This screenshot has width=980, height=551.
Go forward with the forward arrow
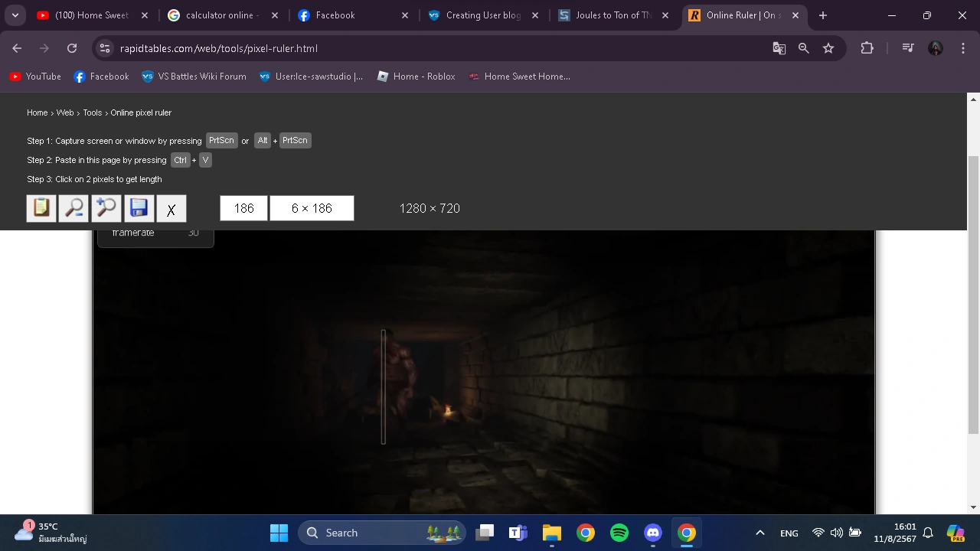pyautogui.click(x=44, y=48)
